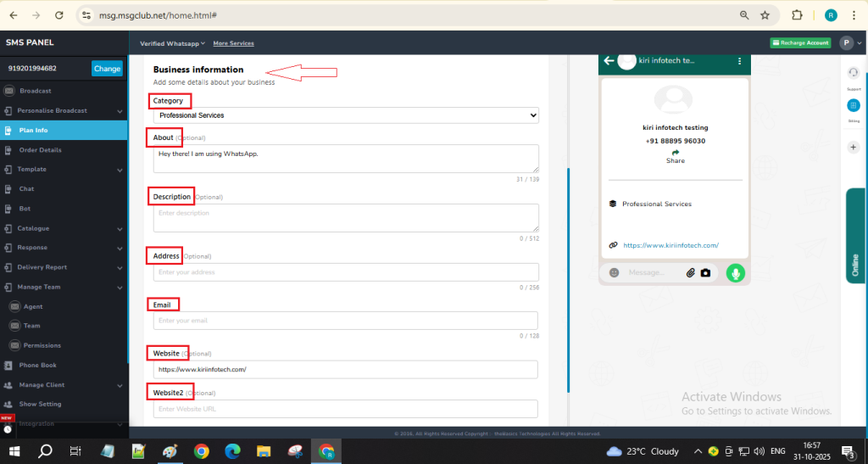Click the camera icon in message bar
This screenshot has width=868, height=464.
click(x=705, y=273)
